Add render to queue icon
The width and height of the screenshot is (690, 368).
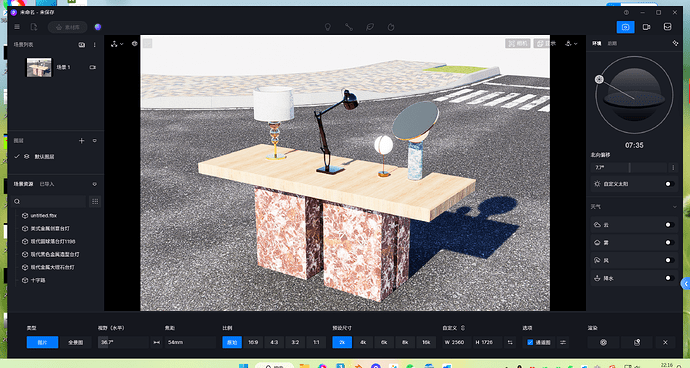(x=637, y=342)
